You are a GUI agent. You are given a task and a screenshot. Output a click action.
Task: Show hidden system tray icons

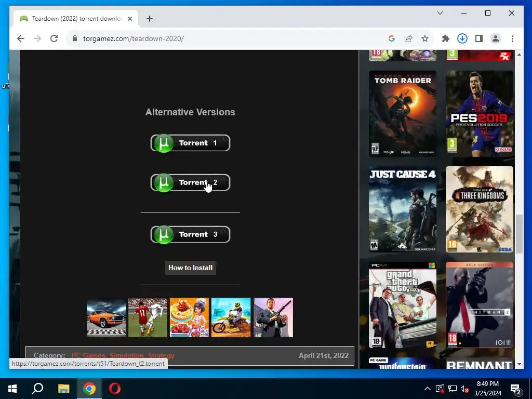(x=428, y=389)
